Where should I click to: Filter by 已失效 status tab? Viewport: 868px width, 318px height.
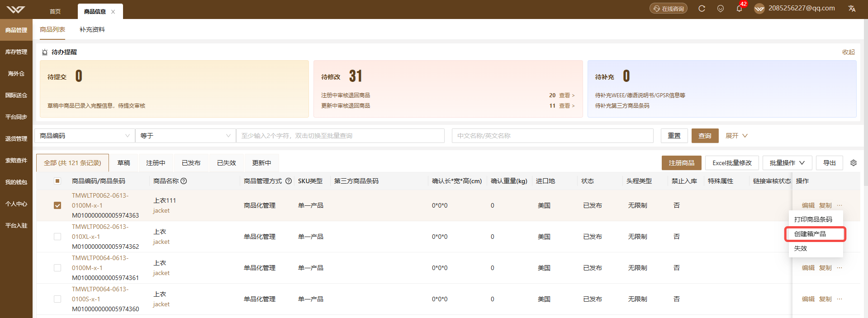point(226,163)
